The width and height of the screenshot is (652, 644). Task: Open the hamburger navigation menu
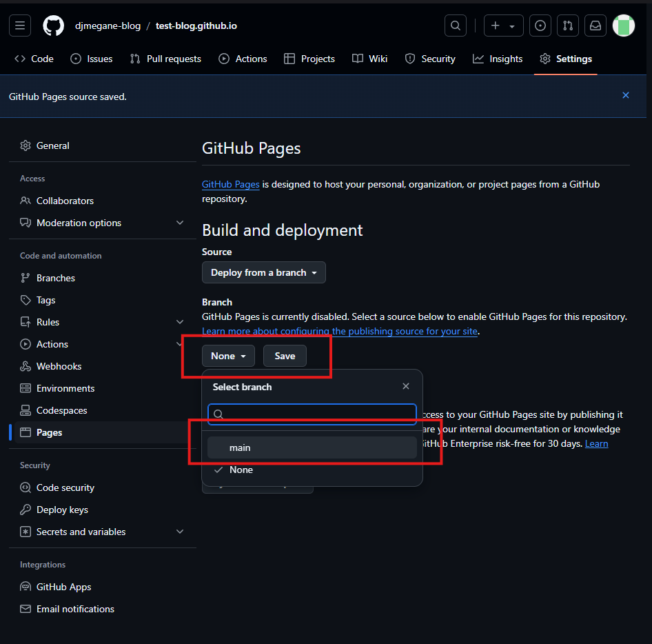(x=20, y=26)
